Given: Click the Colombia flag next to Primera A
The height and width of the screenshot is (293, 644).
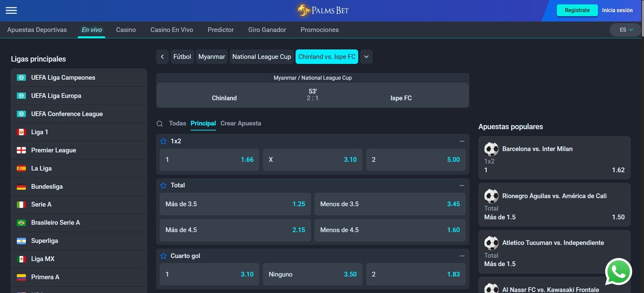Looking at the screenshot, I should [x=21, y=277].
